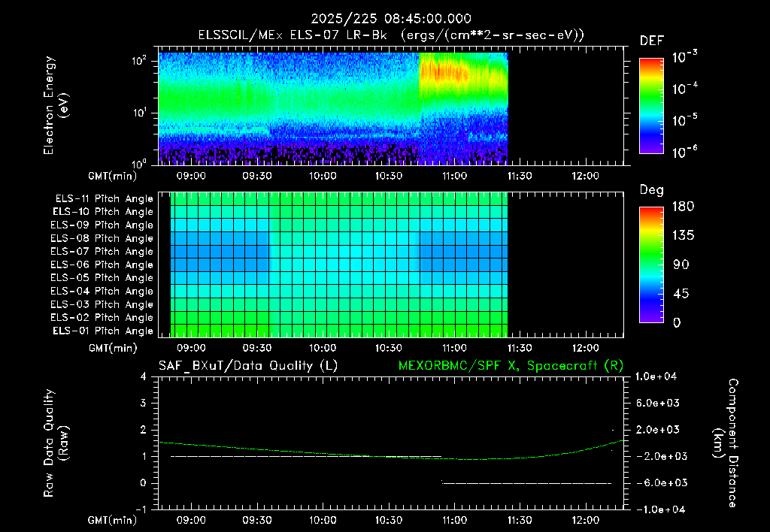Select the ELS-07 Pitch Angle row label
This screenshot has height=532, width=770.
(x=102, y=252)
